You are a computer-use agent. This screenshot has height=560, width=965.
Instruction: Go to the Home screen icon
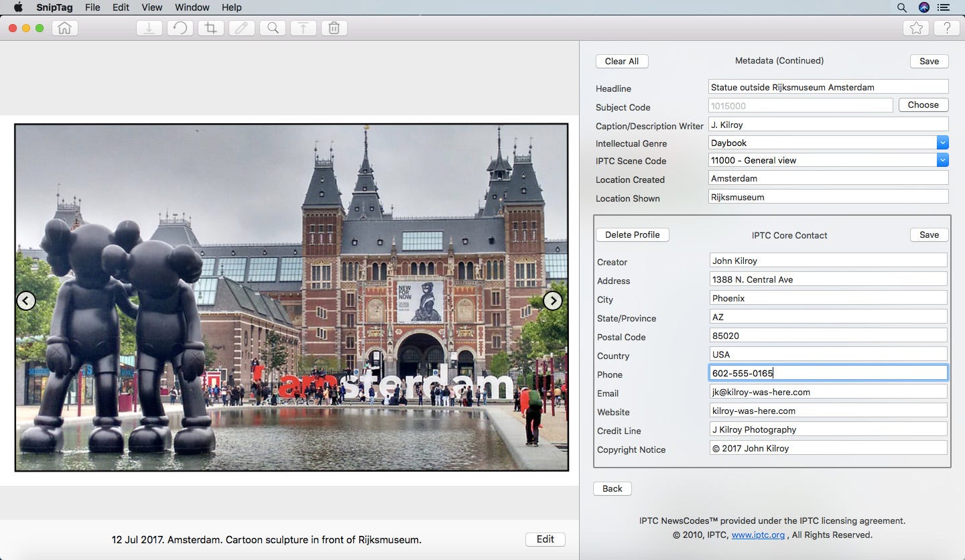(64, 28)
